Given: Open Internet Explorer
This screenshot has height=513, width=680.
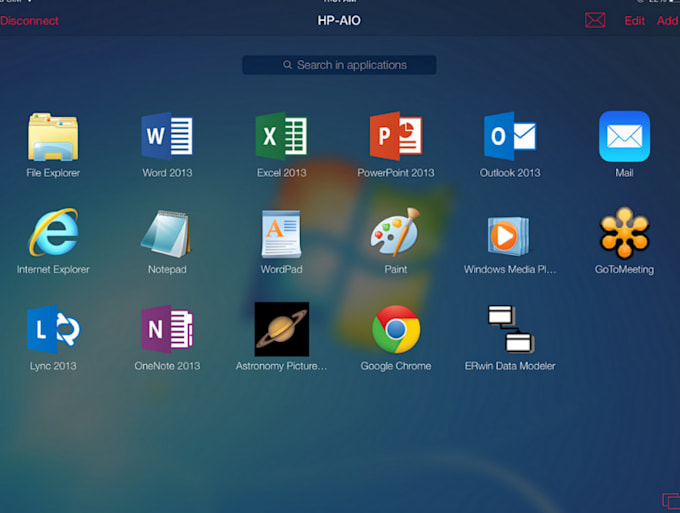Looking at the screenshot, I should point(53,234).
